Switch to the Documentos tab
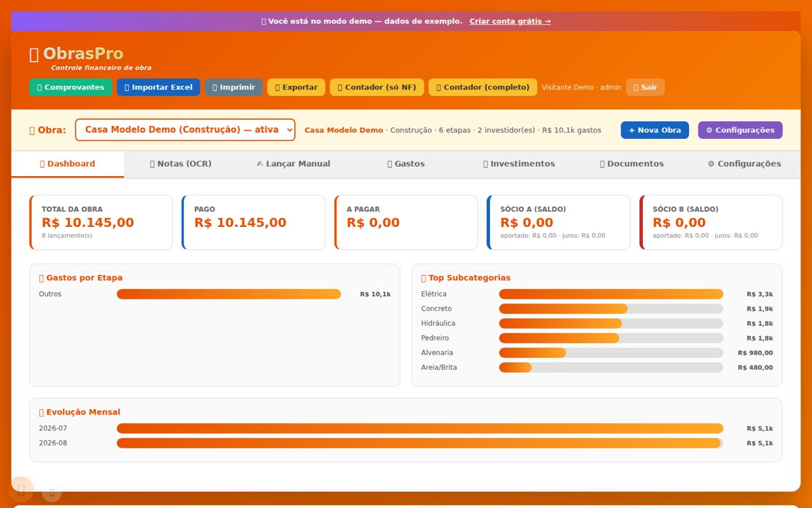The height and width of the screenshot is (508, 812). pyautogui.click(x=631, y=164)
